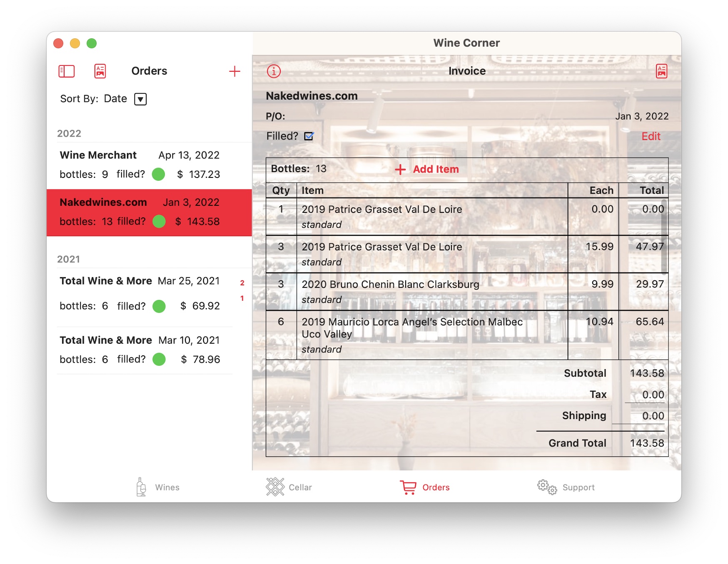Click quantity 6 in Malbec row
Screen dimensions: 728x564
[x=281, y=322]
